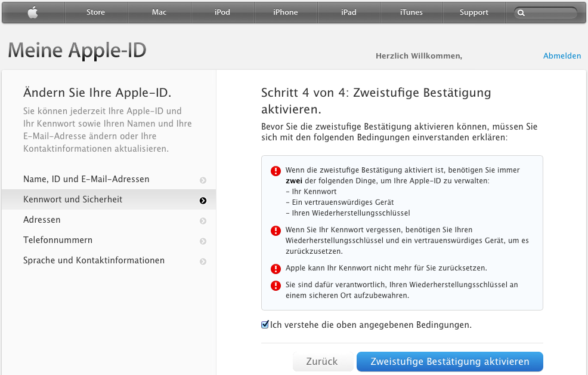This screenshot has height=375, width=588.
Task: Click the arrow next to 'Adressen'
Action: point(203,221)
